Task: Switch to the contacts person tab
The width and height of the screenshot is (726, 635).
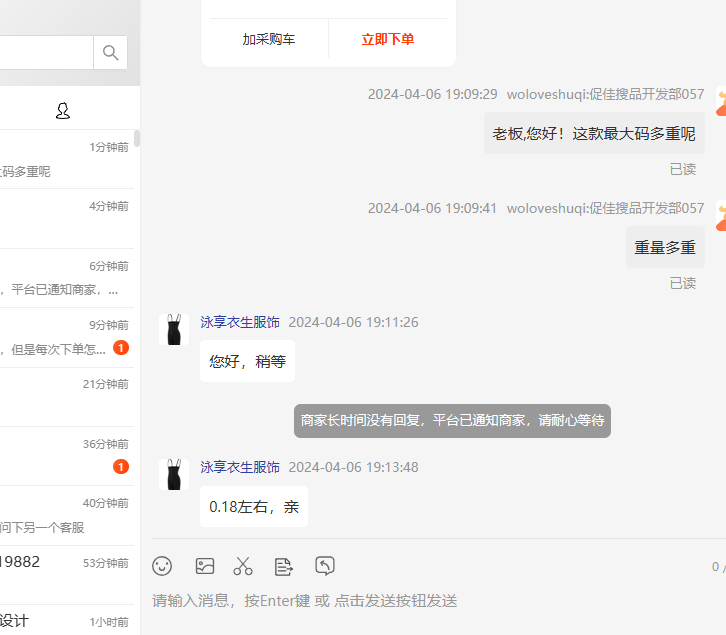Action: [63, 110]
